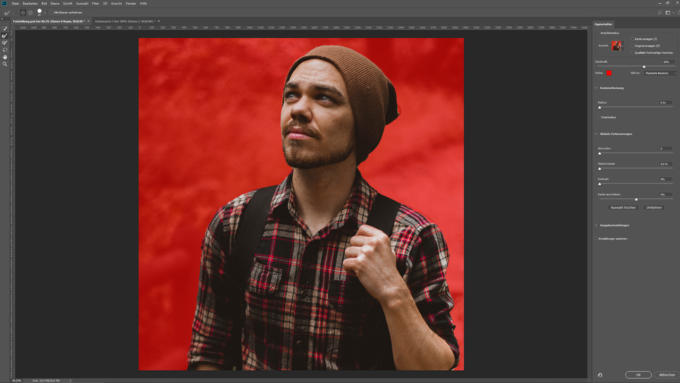Image resolution: width=680 pixels, height=383 pixels.
Task: Open the Hilfe menu
Action: [x=143, y=3]
